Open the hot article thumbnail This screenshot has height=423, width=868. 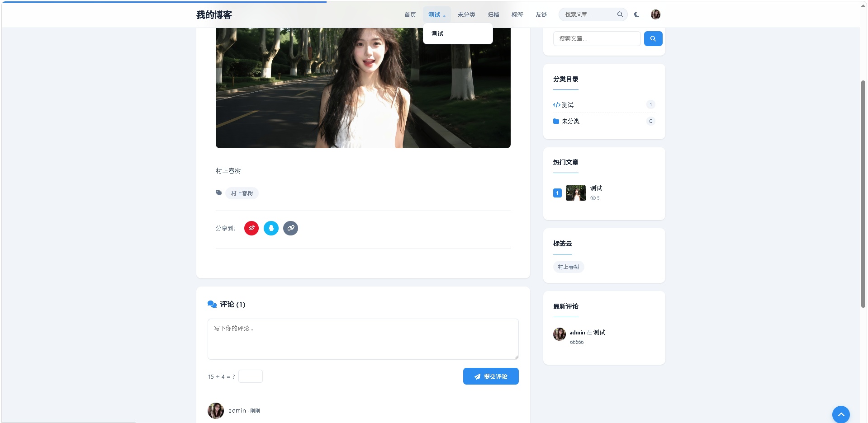576,193
